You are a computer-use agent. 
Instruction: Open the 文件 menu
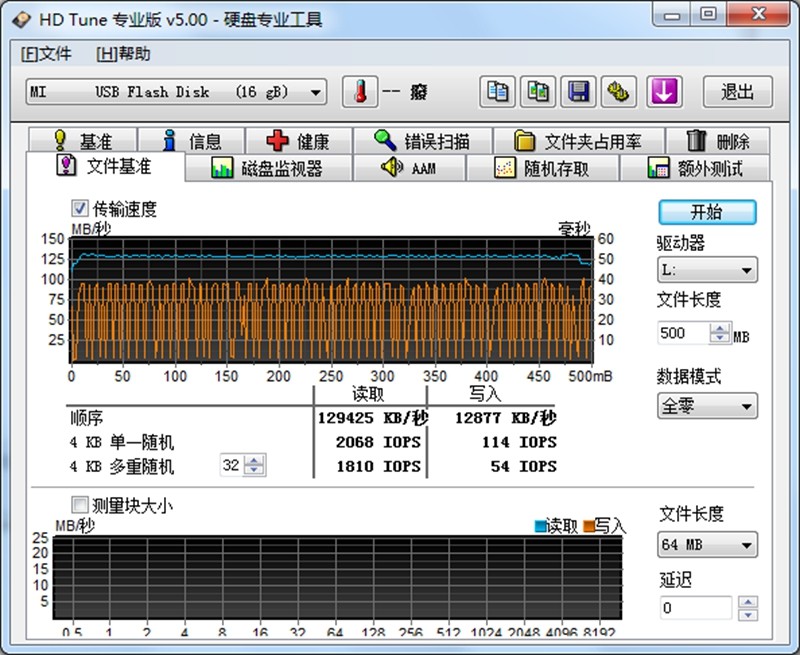click(x=46, y=54)
